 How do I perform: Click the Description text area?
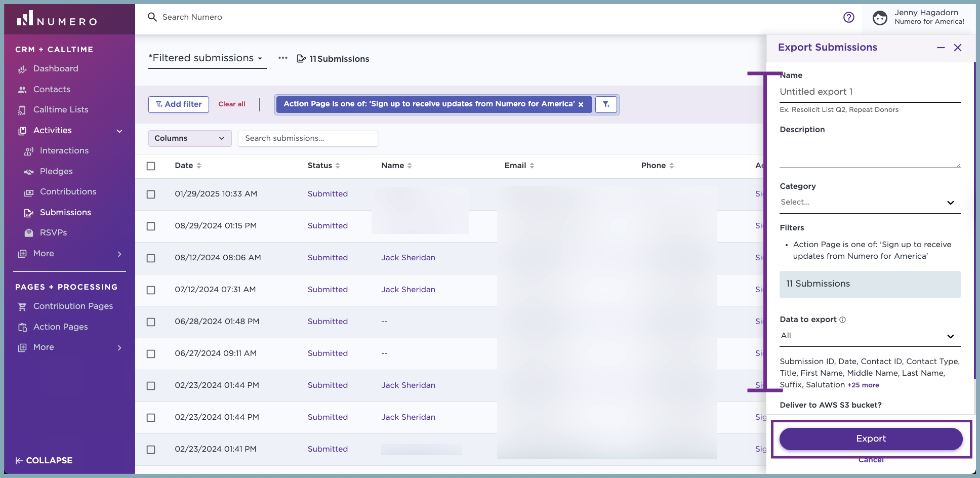tap(870, 152)
